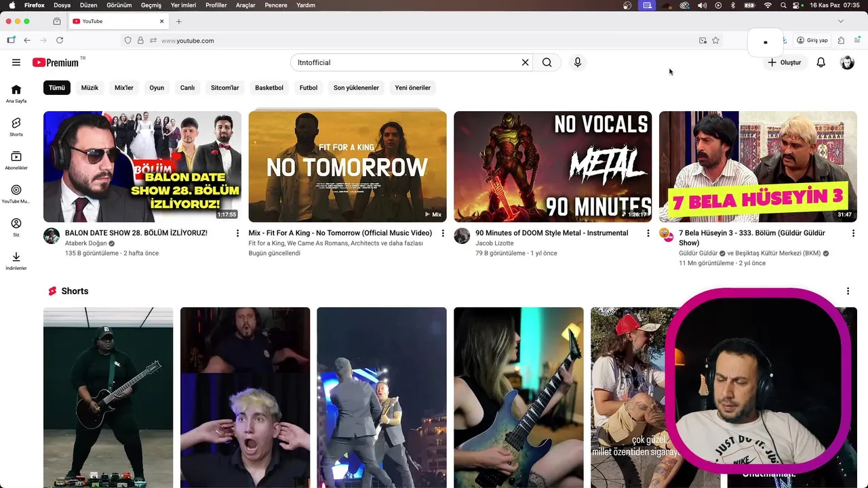This screenshot has height=488, width=868.
Task: Click the www.youtube.com address bar
Action: tap(420, 41)
